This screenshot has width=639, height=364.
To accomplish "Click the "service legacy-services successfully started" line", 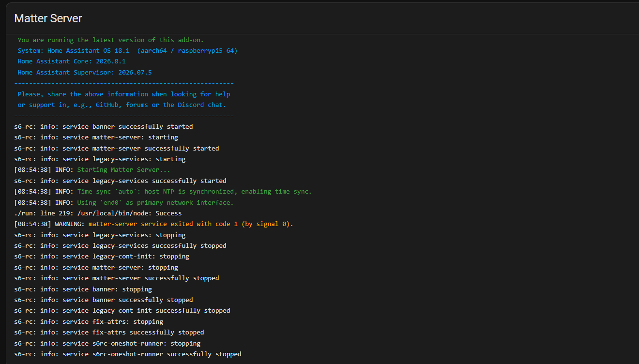I will 120,181.
